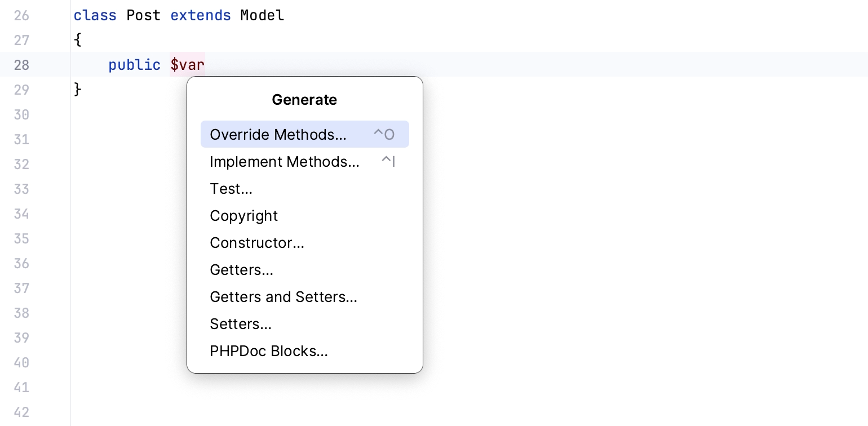The height and width of the screenshot is (426, 868).
Task: Click the opening brace on line 27
Action: [x=77, y=40]
